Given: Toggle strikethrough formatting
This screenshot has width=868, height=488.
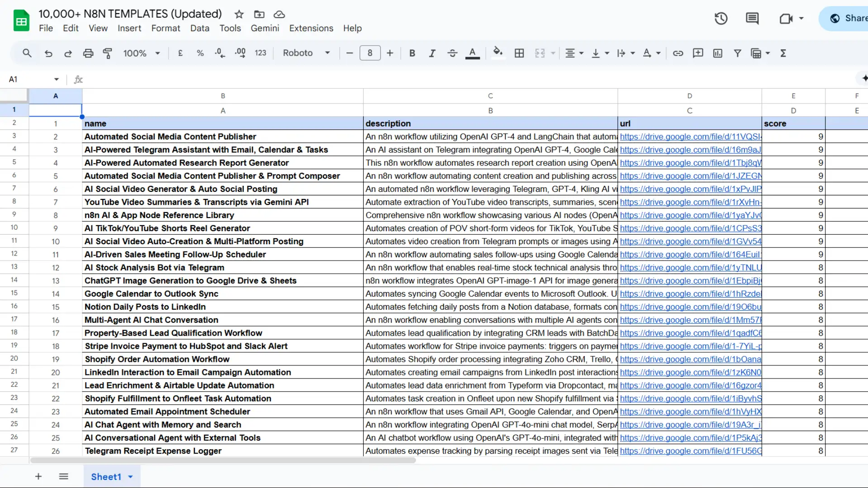Looking at the screenshot, I should pyautogui.click(x=452, y=53).
